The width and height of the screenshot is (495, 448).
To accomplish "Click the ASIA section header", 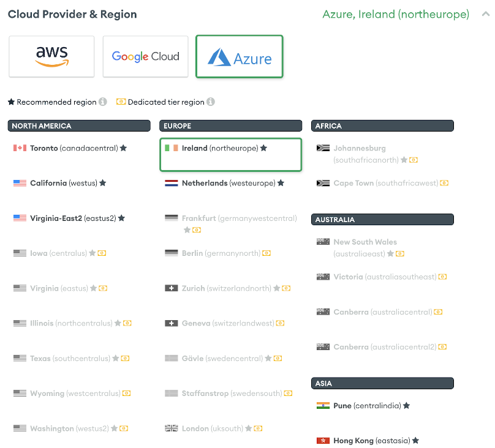I will point(382,383).
